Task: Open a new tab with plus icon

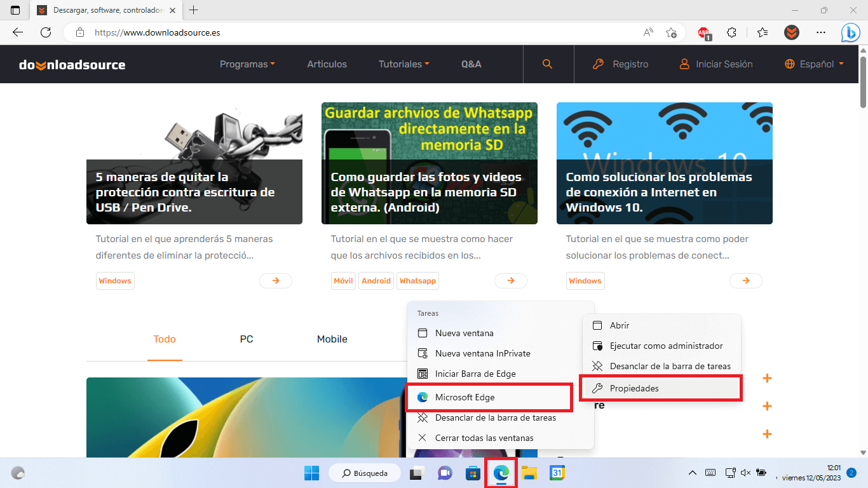Action: pyautogui.click(x=194, y=10)
